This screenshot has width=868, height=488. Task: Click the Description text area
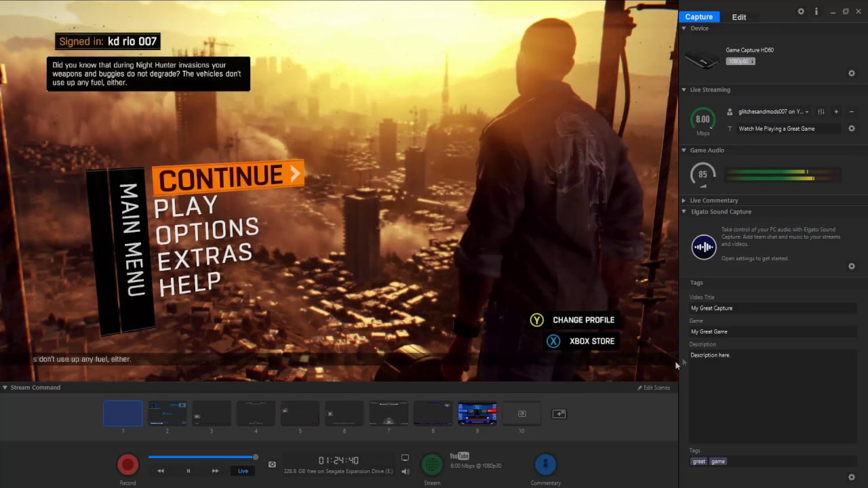point(773,396)
